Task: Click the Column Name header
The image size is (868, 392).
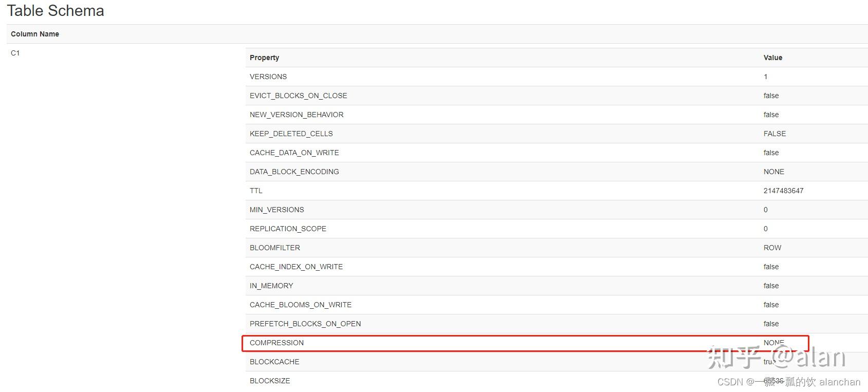Action: [35, 34]
